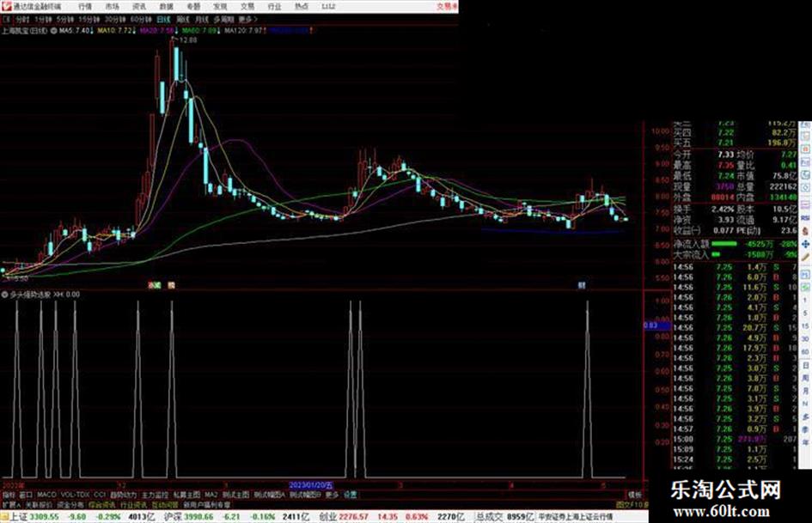Click the 上证 index in status bar
Screen dimensions: 812x523
(19, 517)
